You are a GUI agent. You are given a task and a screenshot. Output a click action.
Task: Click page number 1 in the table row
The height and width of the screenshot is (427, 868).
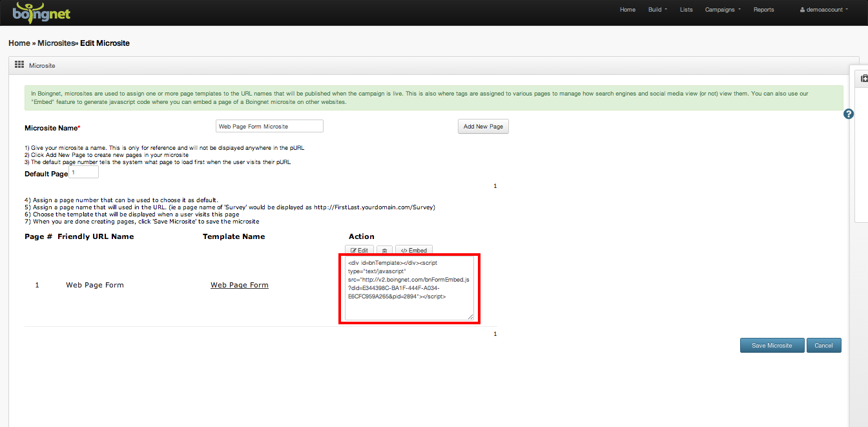37,285
